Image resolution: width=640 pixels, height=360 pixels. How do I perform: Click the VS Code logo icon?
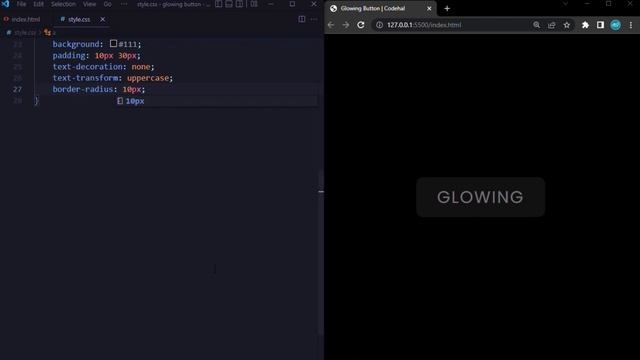coord(5,4)
